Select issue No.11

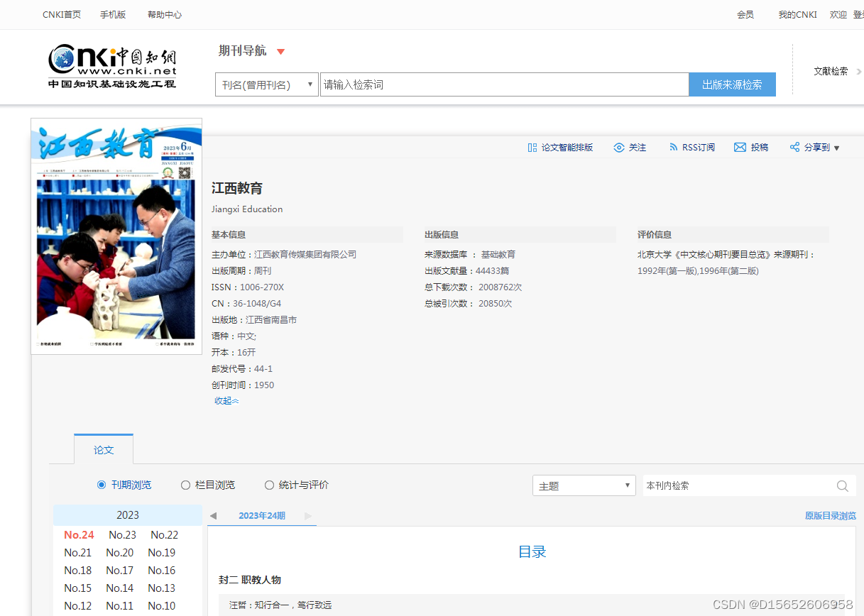coord(120,606)
